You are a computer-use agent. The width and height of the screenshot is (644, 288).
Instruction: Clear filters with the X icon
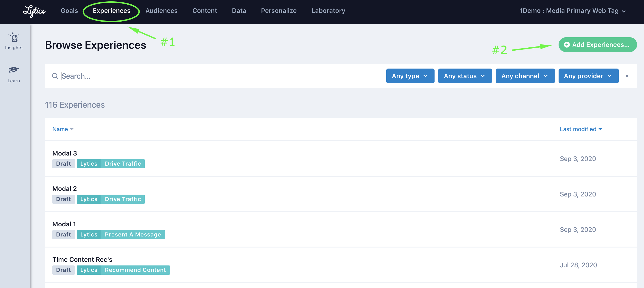pos(627,76)
